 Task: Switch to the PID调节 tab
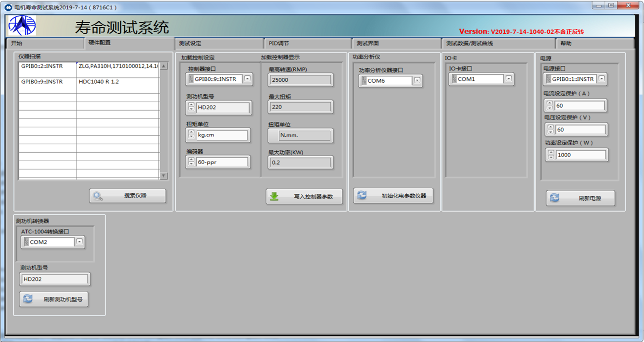[x=307, y=44]
